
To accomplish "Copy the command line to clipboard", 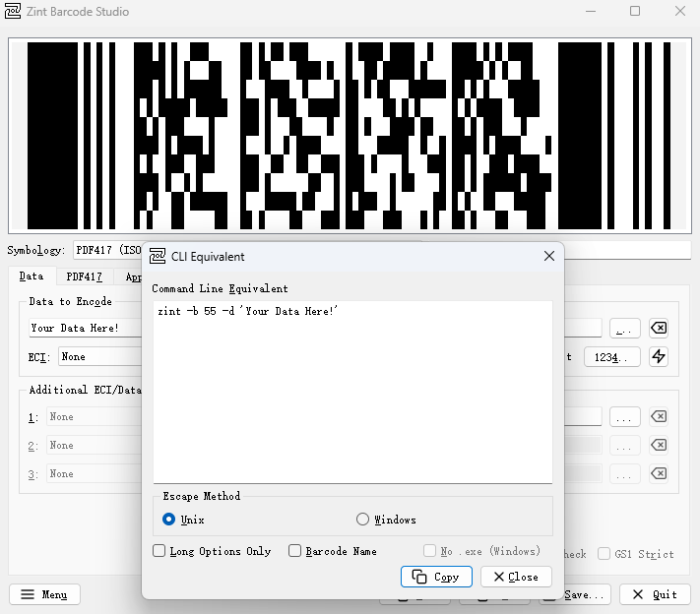I will [436, 577].
